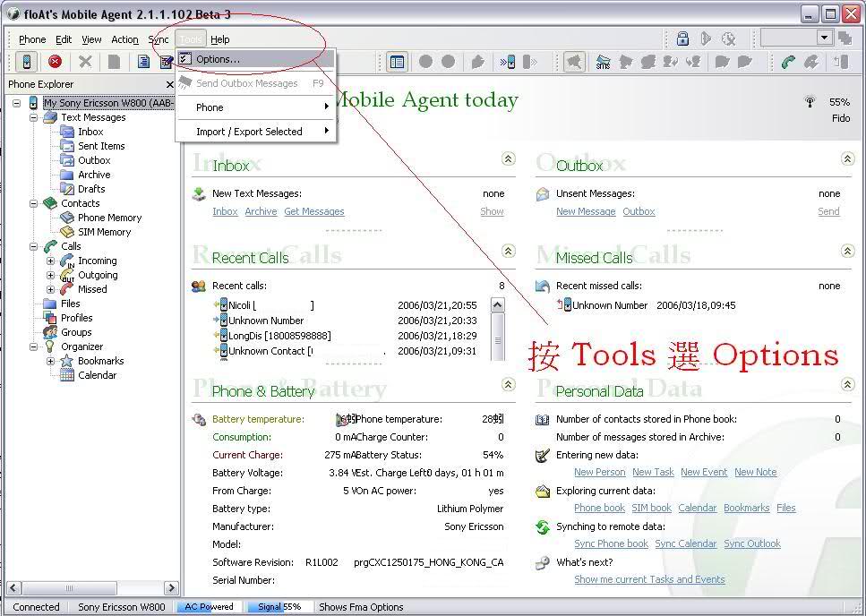Click the SMS envelope toolbar icon

click(603, 62)
